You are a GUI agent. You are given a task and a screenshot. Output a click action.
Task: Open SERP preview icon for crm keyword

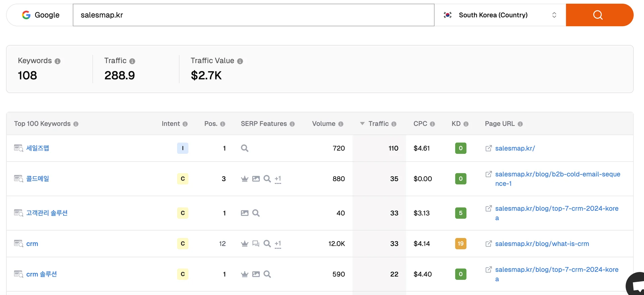pos(18,244)
